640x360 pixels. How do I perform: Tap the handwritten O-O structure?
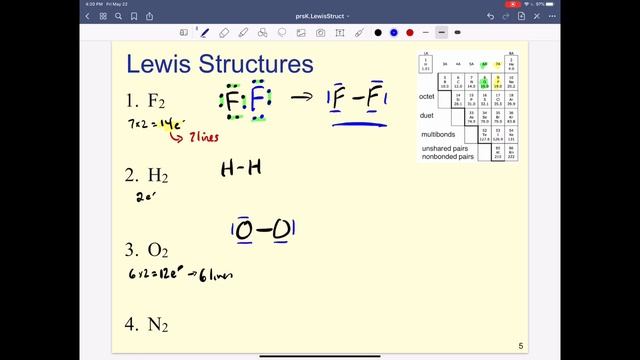tap(263, 230)
